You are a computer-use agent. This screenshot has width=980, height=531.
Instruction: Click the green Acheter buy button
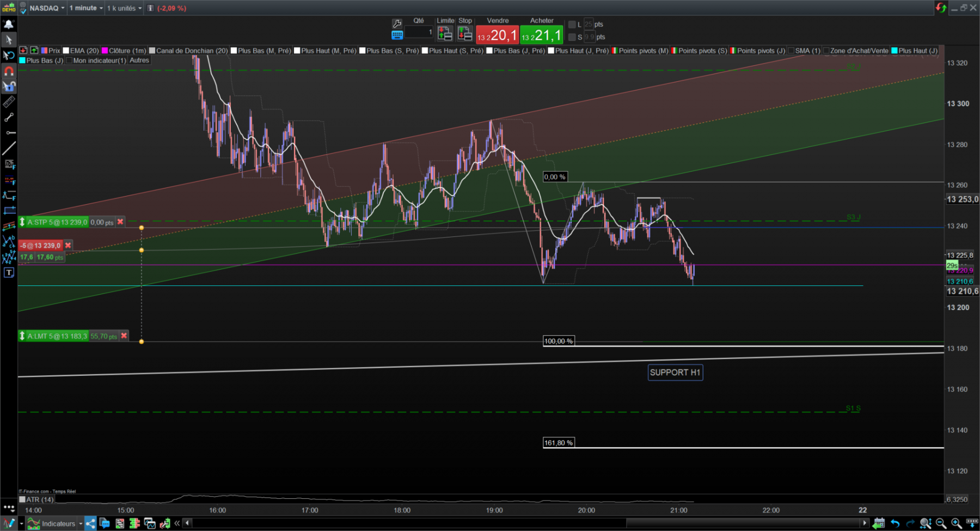(541, 35)
